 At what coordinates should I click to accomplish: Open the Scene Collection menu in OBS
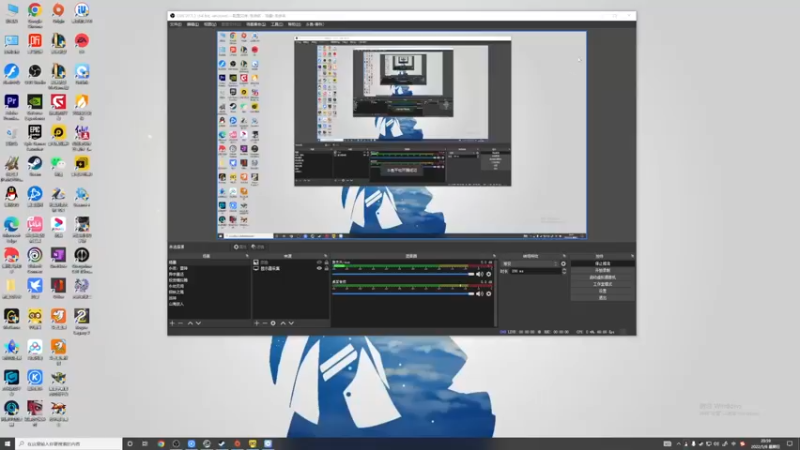coord(256,24)
